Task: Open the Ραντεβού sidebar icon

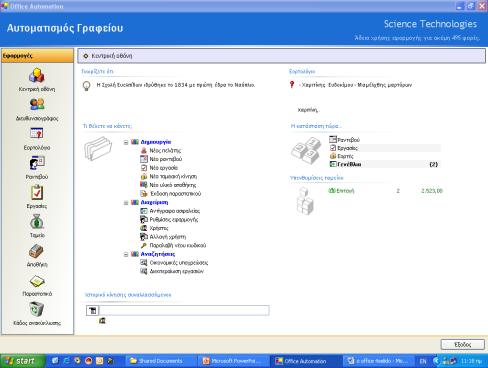Action: click(x=37, y=163)
